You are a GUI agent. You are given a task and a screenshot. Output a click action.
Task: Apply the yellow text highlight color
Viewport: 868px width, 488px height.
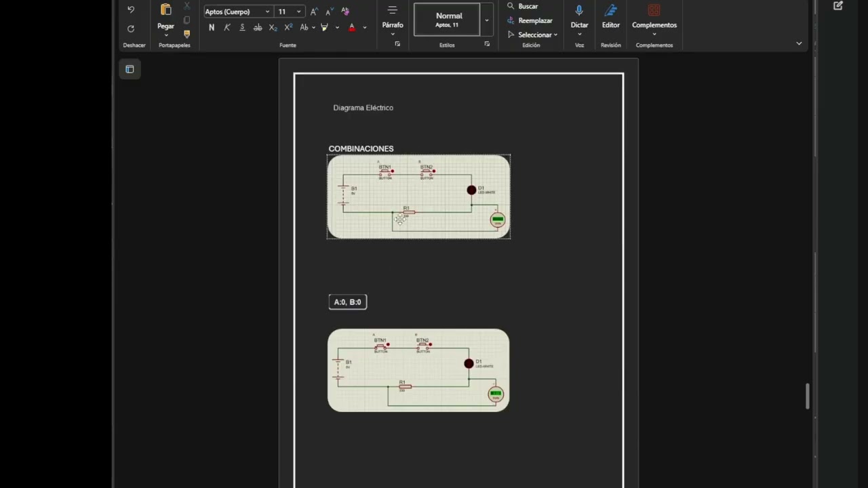[324, 28]
